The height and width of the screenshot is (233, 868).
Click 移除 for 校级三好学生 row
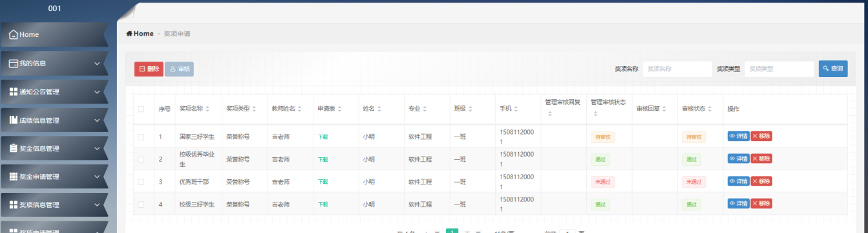[x=761, y=203]
